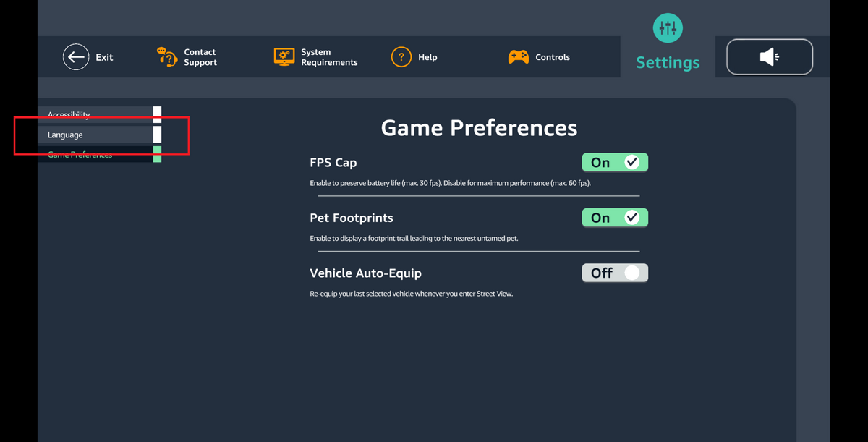Select the Controls gamepad icon
868x442 pixels.
point(518,57)
